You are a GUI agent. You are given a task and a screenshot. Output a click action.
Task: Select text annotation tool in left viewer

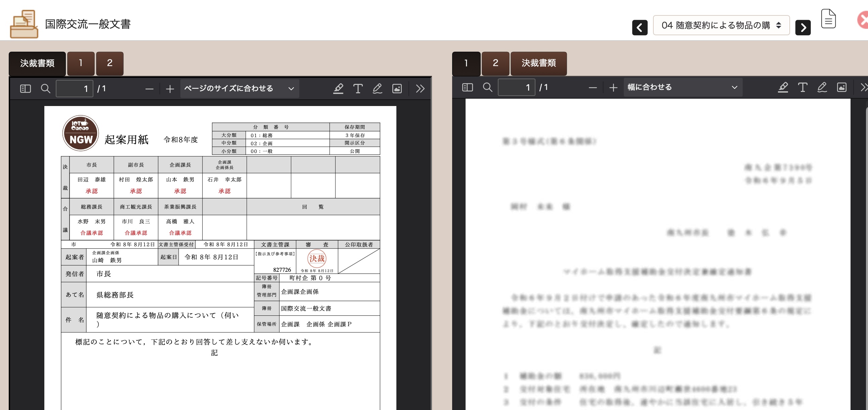[358, 89]
